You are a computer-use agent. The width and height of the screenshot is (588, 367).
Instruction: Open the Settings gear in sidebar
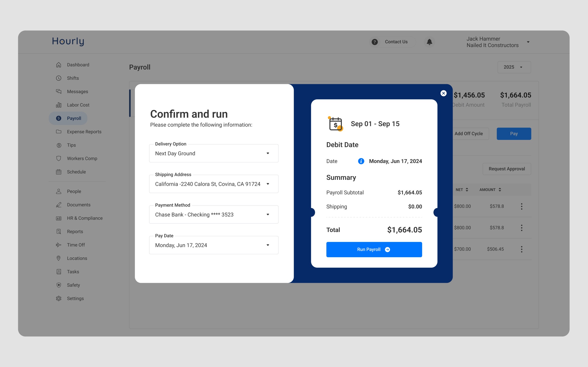click(x=59, y=298)
